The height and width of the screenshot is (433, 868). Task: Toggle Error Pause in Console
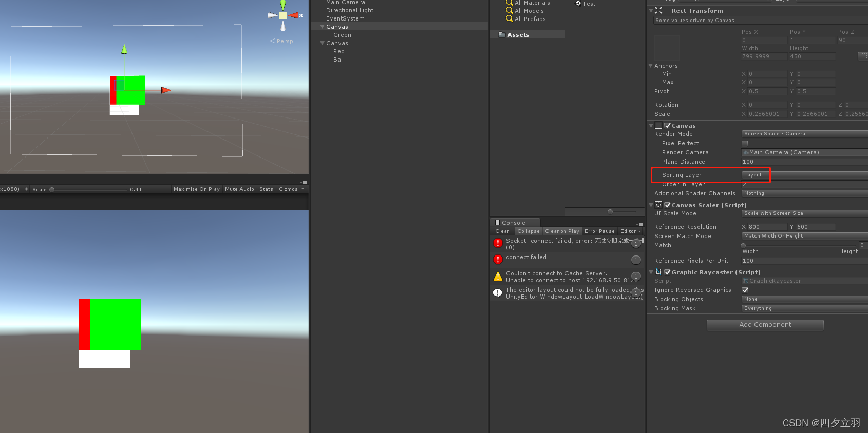click(599, 231)
